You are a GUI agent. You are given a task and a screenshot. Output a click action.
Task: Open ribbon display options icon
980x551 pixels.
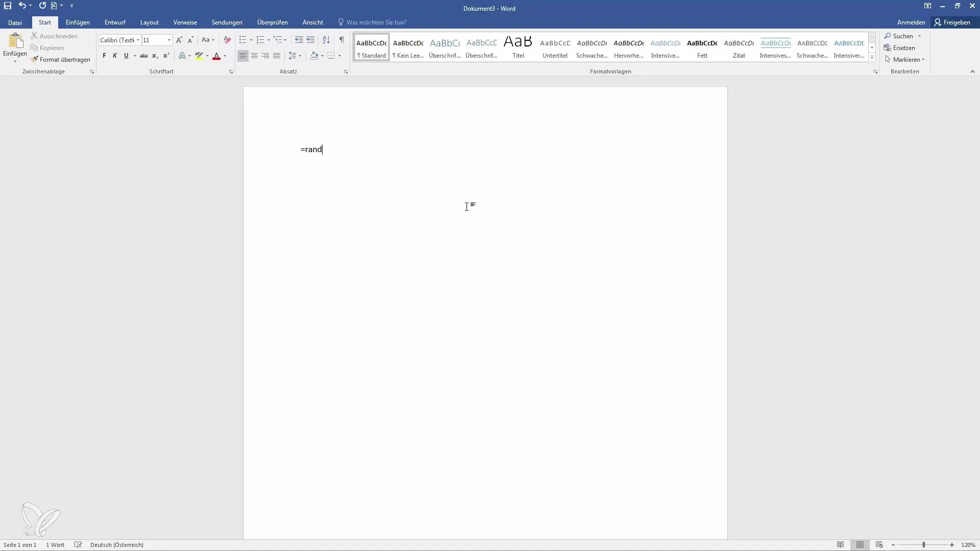tap(927, 6)
